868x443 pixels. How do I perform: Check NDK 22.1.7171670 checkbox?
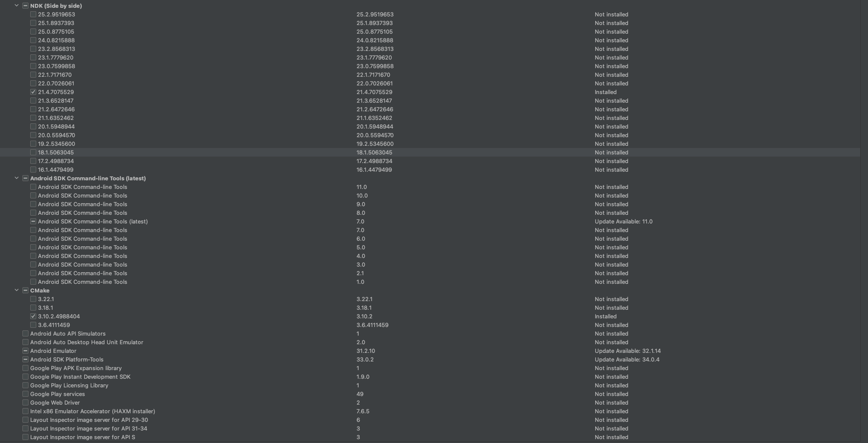(x=33, y=75)
